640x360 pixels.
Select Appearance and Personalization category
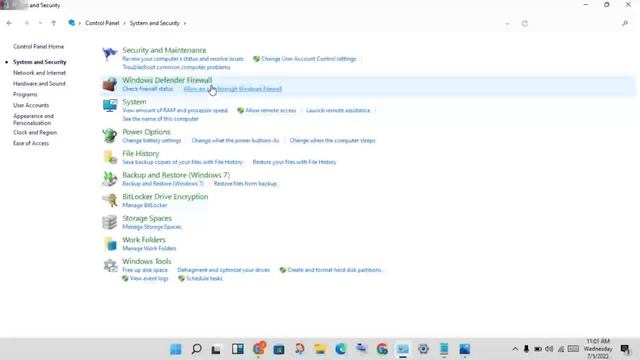point(33,119)
